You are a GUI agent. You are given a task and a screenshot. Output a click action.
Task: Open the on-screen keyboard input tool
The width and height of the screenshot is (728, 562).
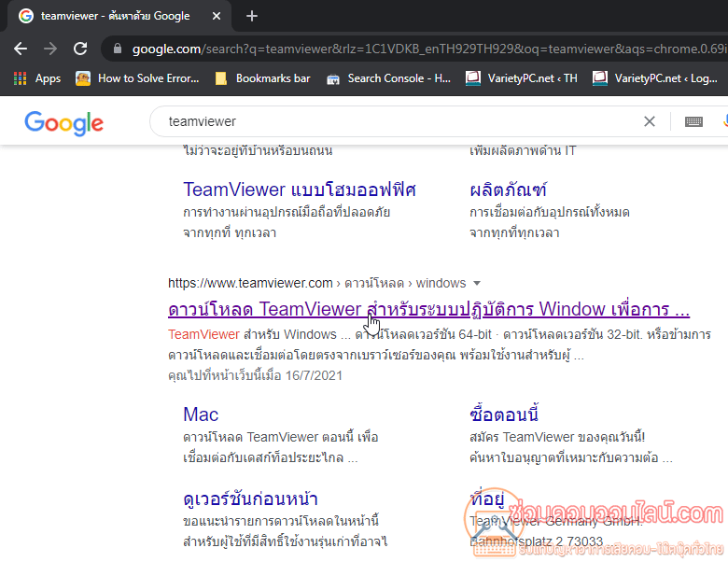coord(693,121)
